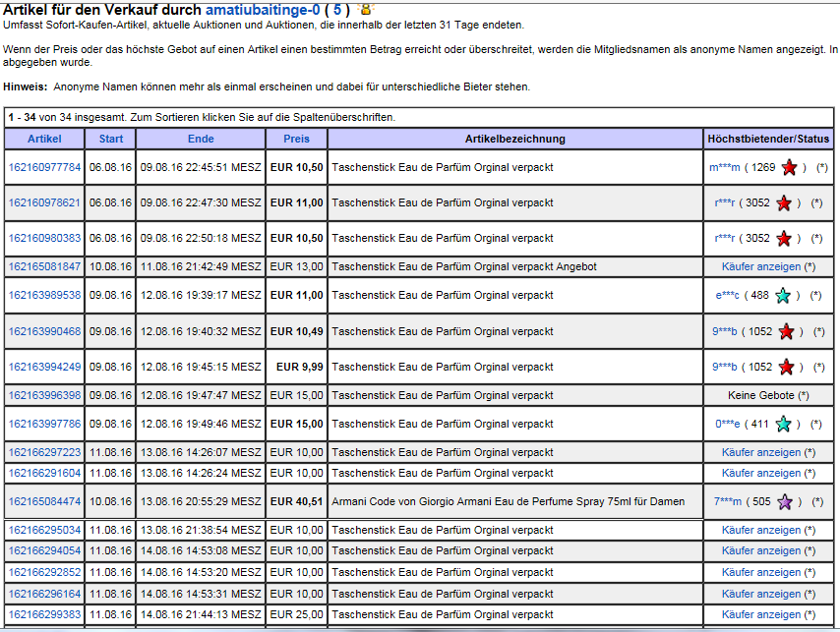Open feedback score 5 link in heading

tap(337, 10)
